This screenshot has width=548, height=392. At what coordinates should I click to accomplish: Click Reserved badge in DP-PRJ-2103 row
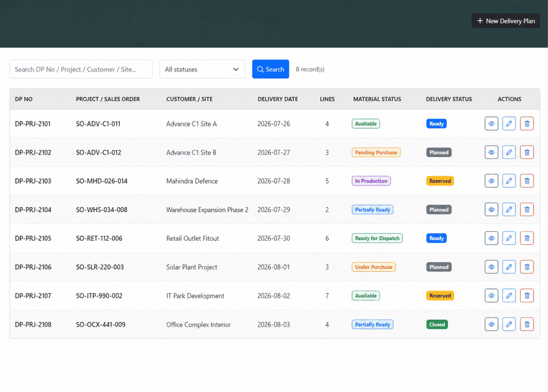[440, 181]
